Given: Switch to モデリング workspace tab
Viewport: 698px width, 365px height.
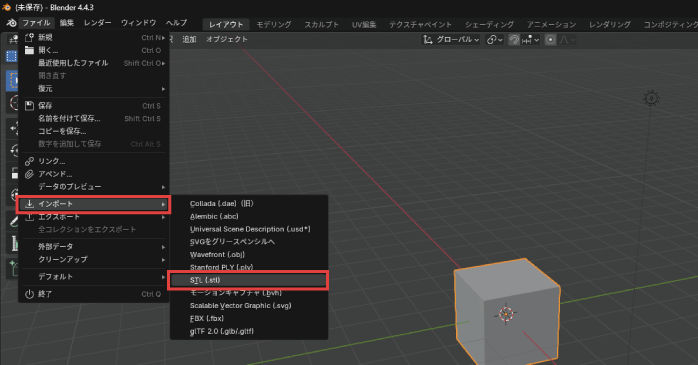Looking at the screenshot, I should coord(274,24).
